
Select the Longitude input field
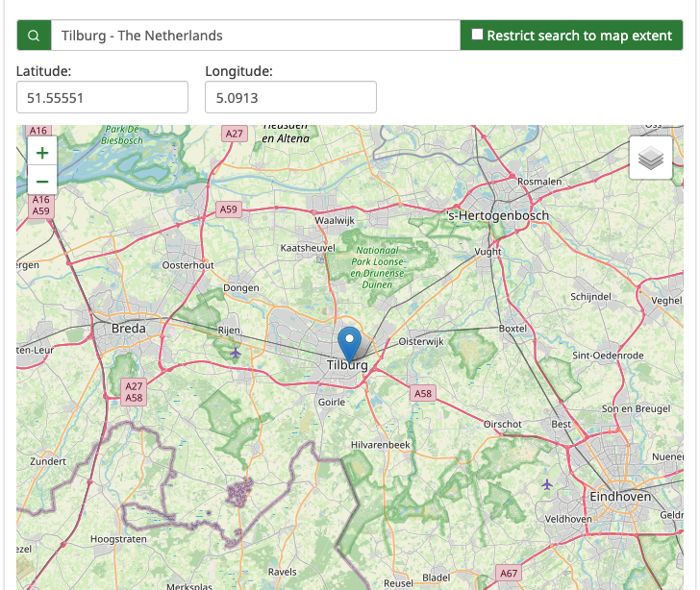[x=290, y=97]
